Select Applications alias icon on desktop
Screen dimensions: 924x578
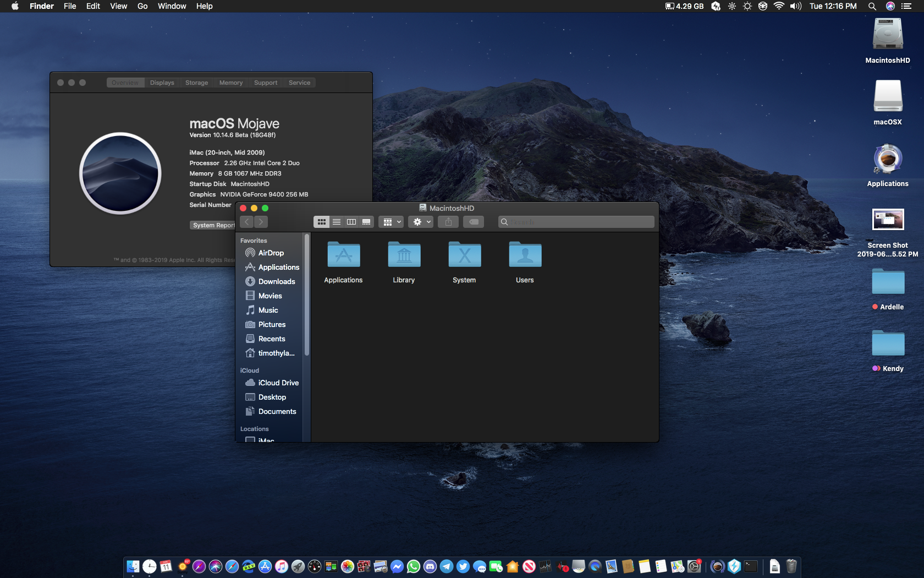tap(888, 159)
